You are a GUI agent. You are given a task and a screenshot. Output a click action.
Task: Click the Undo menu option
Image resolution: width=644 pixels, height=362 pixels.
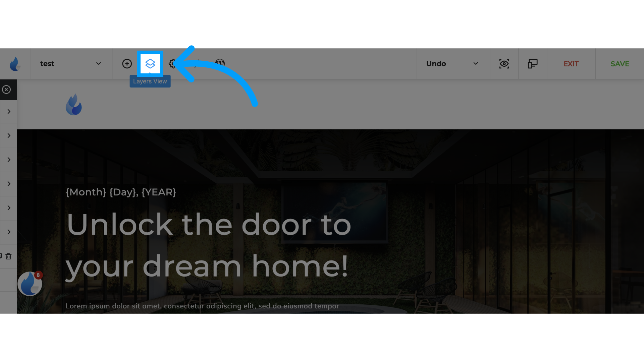pyautogui.click(x=436, y=64)
